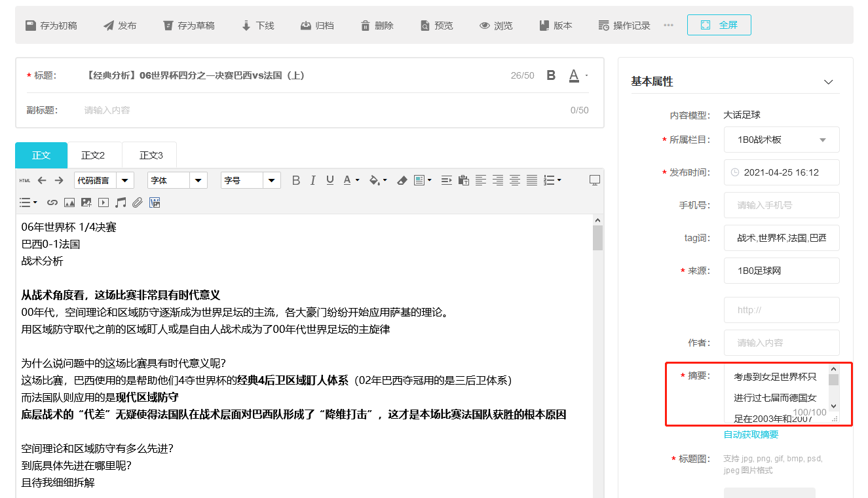This screenshot has height=498, width=868.
Task: Publish the article with 发布
Action: (x=120, y=26)
